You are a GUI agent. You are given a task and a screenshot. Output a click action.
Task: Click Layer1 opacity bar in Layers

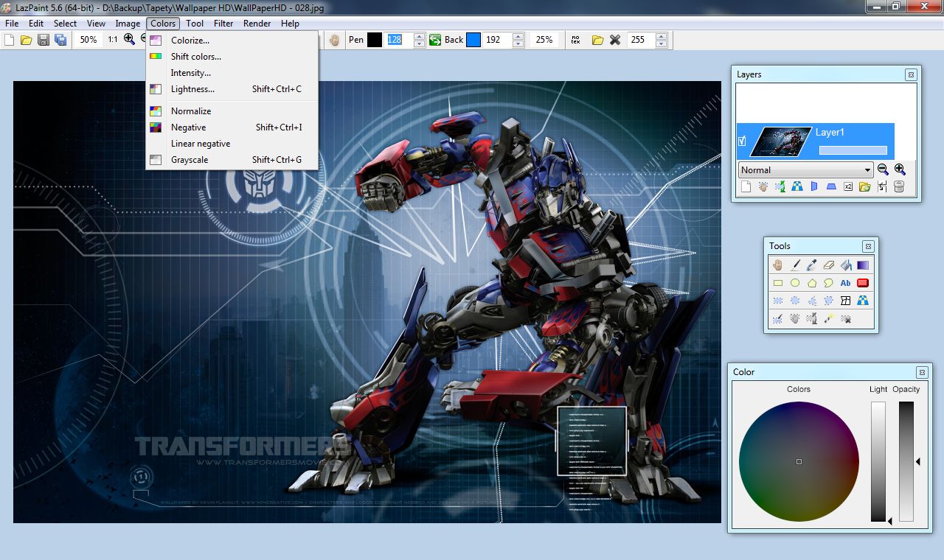tap(853, 150)
